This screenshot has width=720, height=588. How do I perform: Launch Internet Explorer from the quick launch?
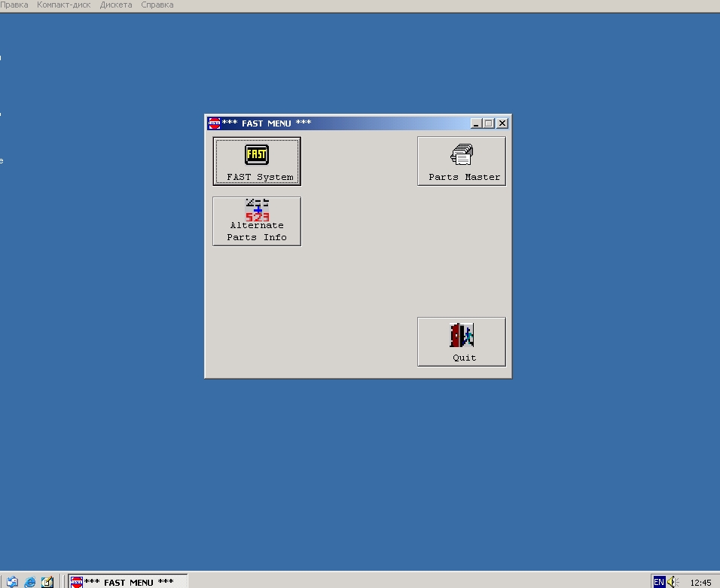[x=30, y=581]
